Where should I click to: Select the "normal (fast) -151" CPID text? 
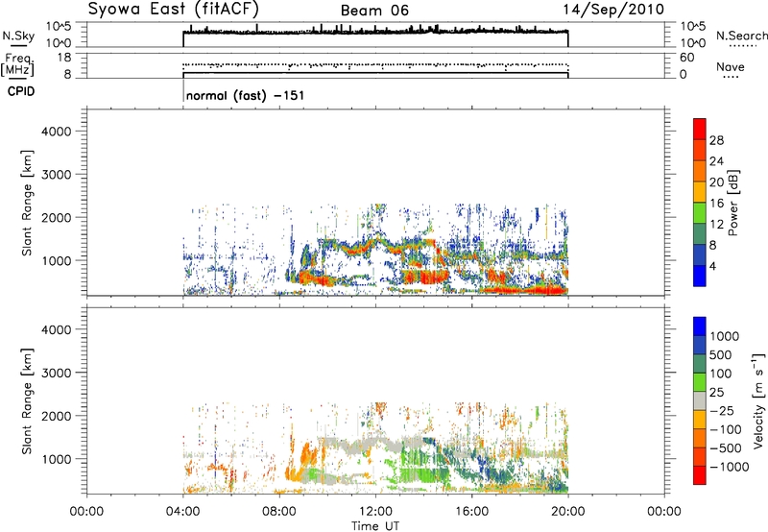pyautogui.click(x=246, y=95)
